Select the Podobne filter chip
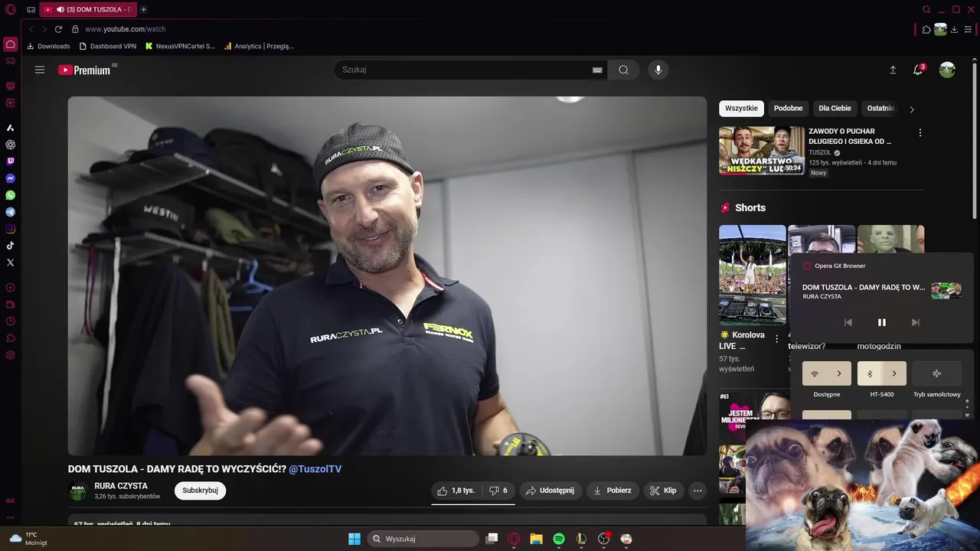Screen dimensions: 980x551 (788, 109)
